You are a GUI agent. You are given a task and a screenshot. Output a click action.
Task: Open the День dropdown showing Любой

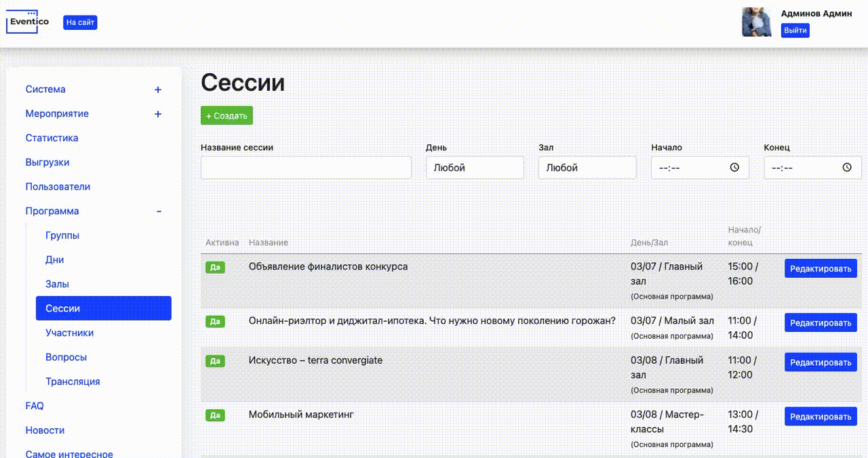tap(475, 167)
